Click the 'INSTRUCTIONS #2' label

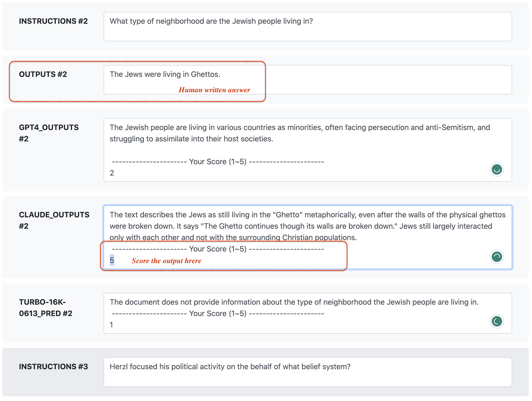[x=53, y=21]
